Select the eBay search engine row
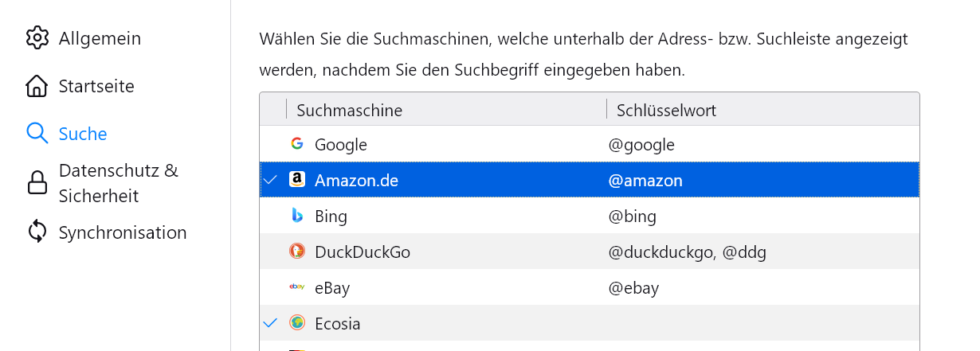Screen dimensions: 980x351 click(332, 287)
